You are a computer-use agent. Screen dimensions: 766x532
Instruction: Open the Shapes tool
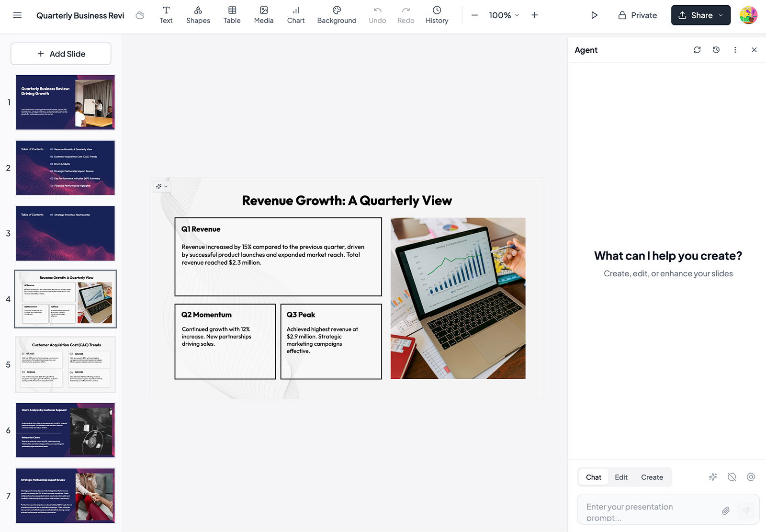(x=198, y=15)
